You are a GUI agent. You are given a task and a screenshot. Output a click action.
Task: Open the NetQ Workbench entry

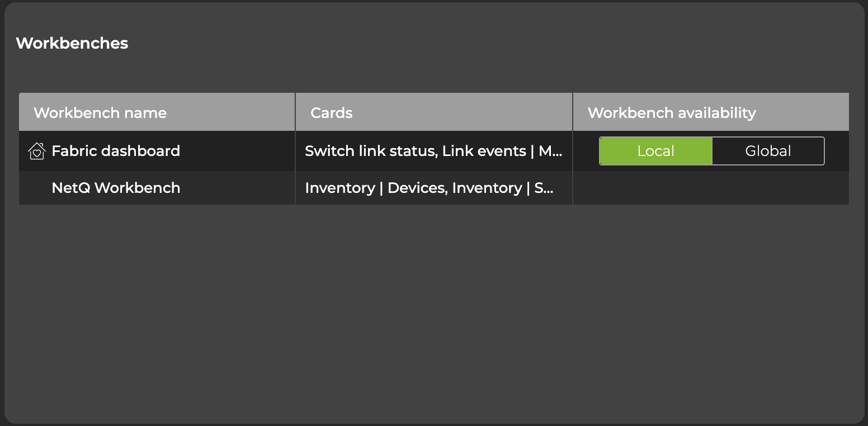coord(116,188)
